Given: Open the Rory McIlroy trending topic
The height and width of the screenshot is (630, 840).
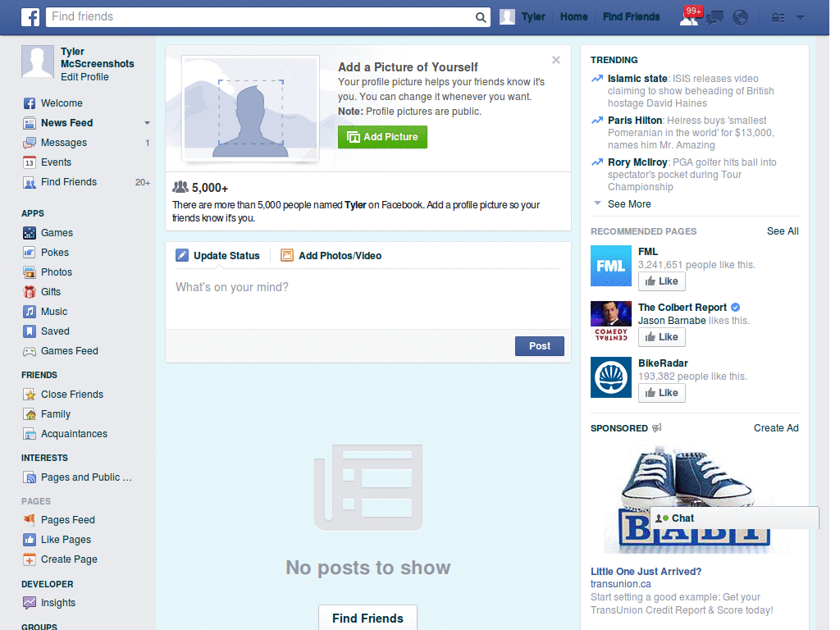Looking at the screenshot, I should 637,162.
